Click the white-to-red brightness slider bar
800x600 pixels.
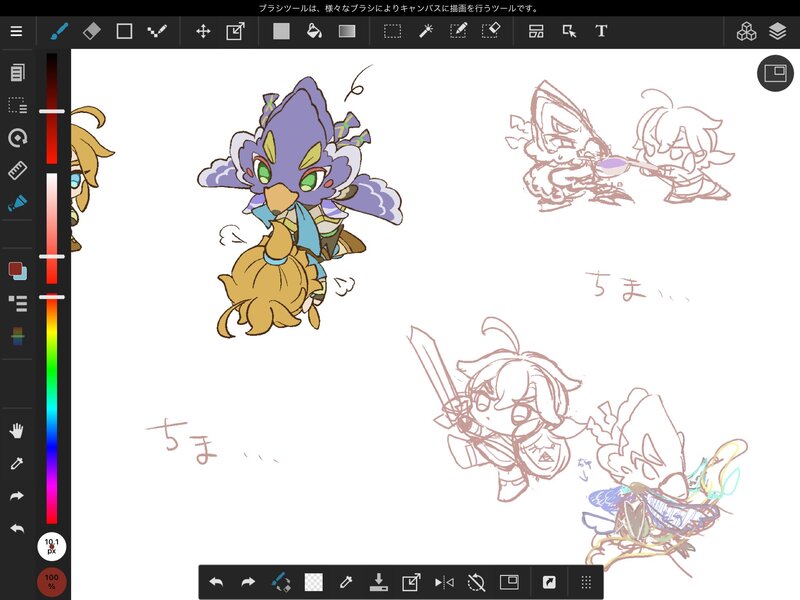tap(52, 228)
